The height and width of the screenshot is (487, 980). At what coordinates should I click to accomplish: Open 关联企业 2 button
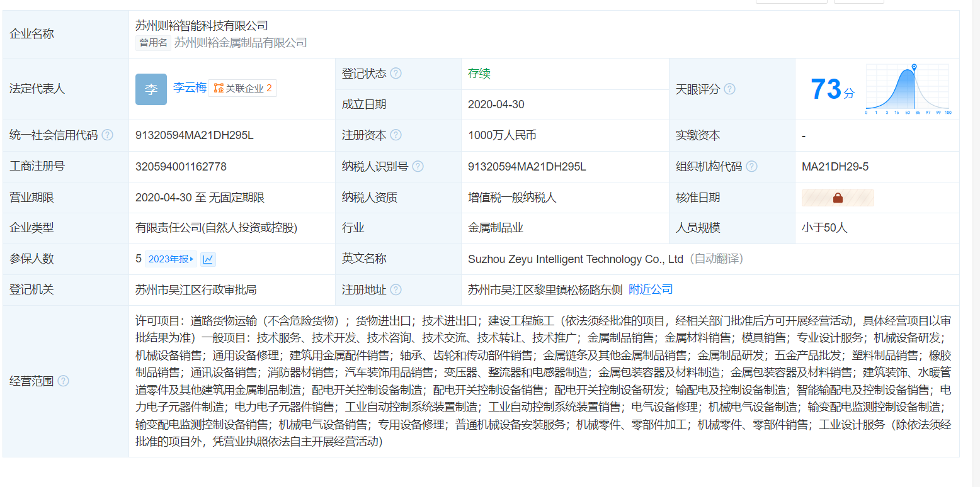pos(242,89)
